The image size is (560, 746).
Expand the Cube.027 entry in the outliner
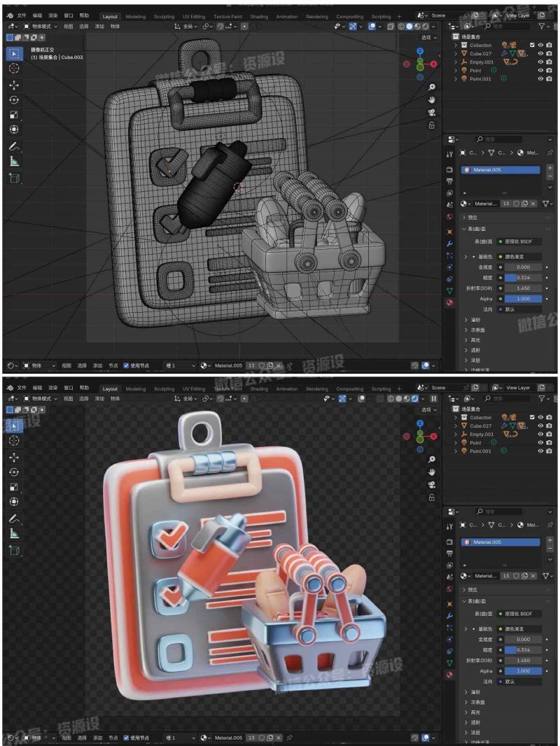coord(456,54)
